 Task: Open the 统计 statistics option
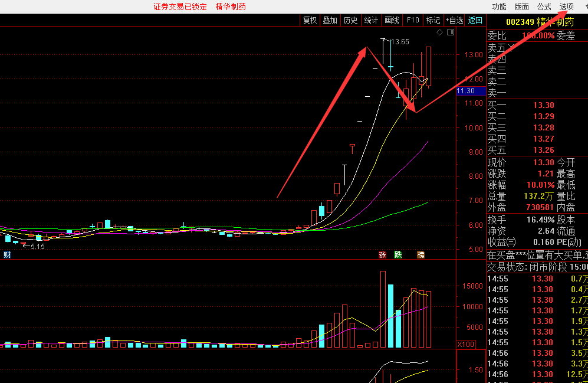point(371,20)
